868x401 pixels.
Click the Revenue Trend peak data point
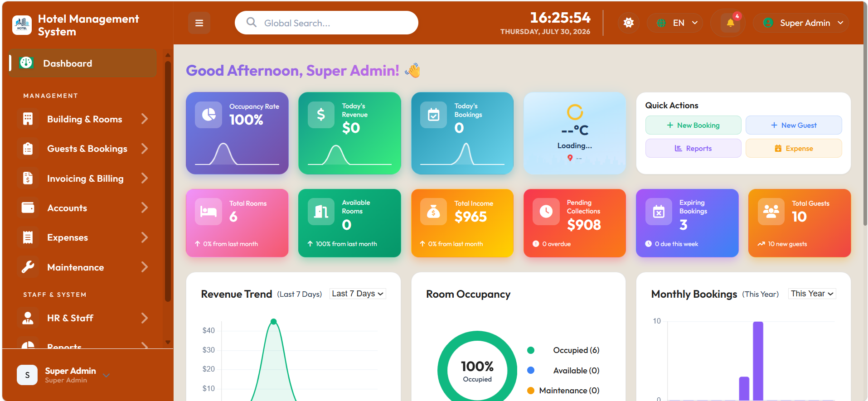tap(273, 322)
